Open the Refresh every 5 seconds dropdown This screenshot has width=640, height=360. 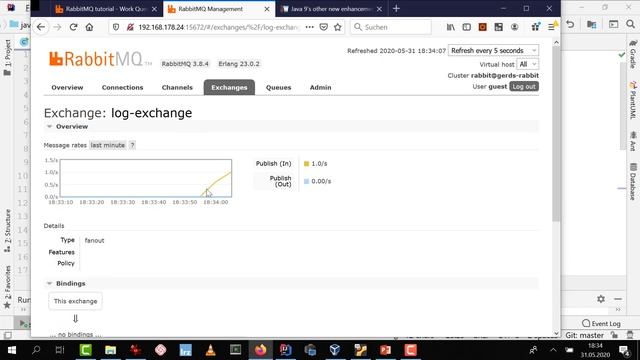[x=493, y=51]
